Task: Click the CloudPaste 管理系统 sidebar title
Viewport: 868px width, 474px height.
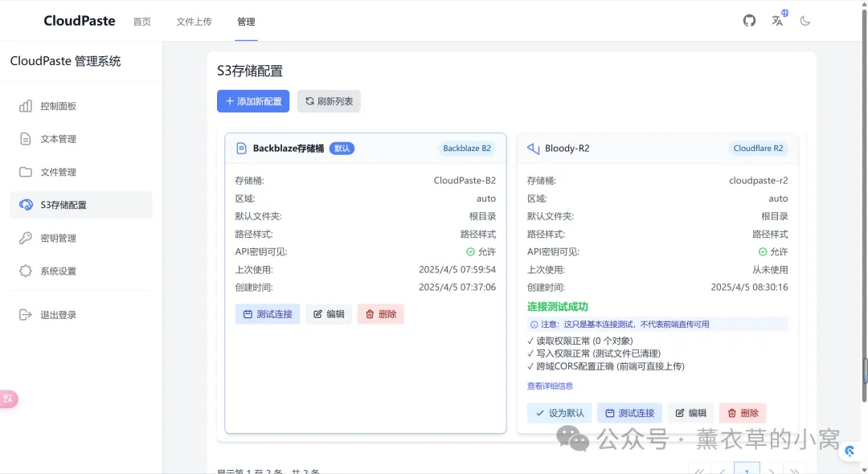Action: pyautogui.click(x=65, y=61)
